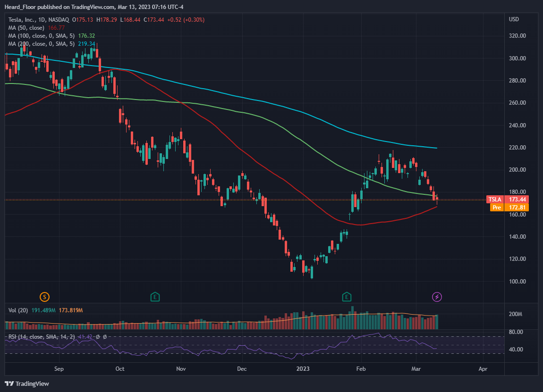Click the volume value 191.489M
543x392 pixels.
coord(43,310)
